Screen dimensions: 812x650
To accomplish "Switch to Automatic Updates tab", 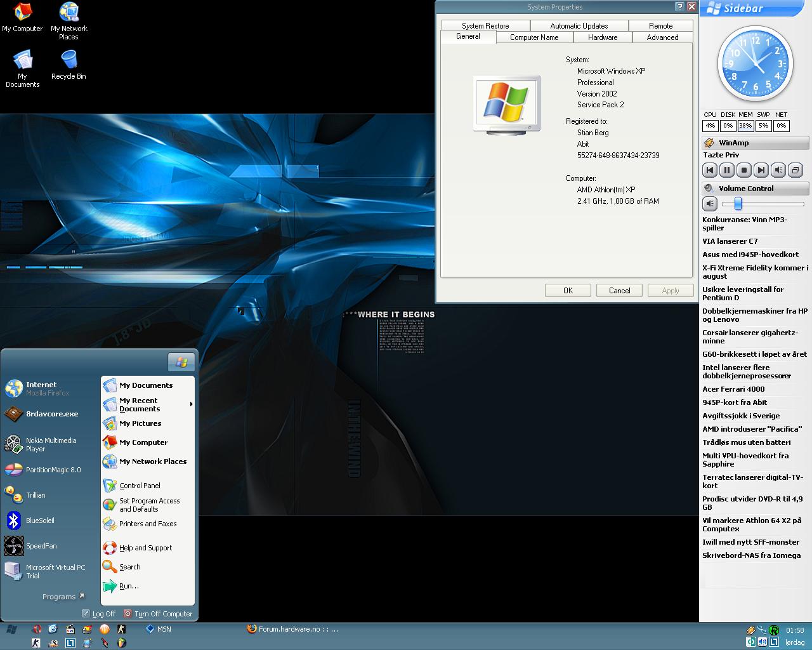I will click(x=579, y=26).
